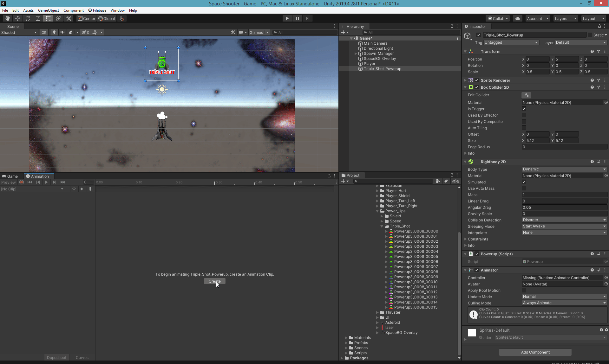
Task: Toggle scene audio using the speaker icon
Action: point(62,32)
